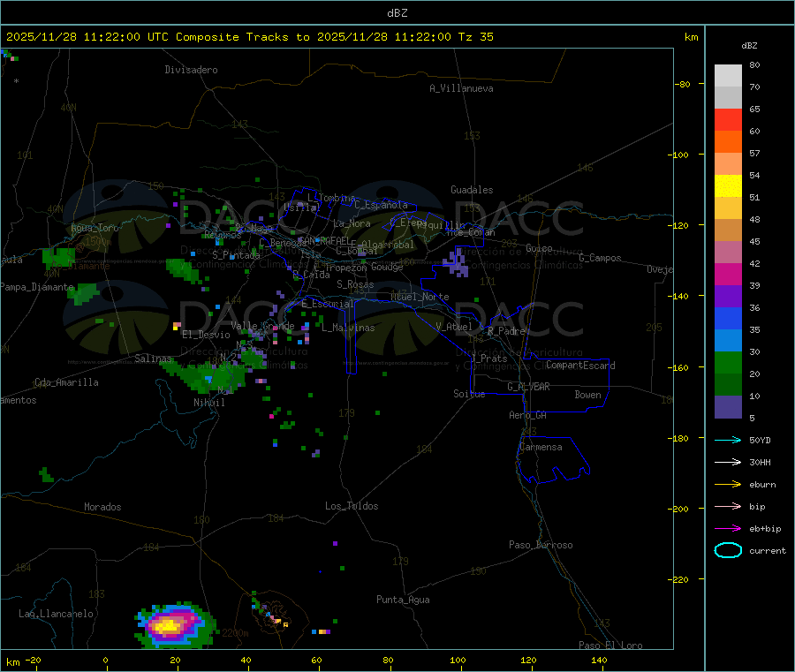The image size is (795, 672).
Task: Click the G_ALVEAR map label
Action: coord(528,387)
